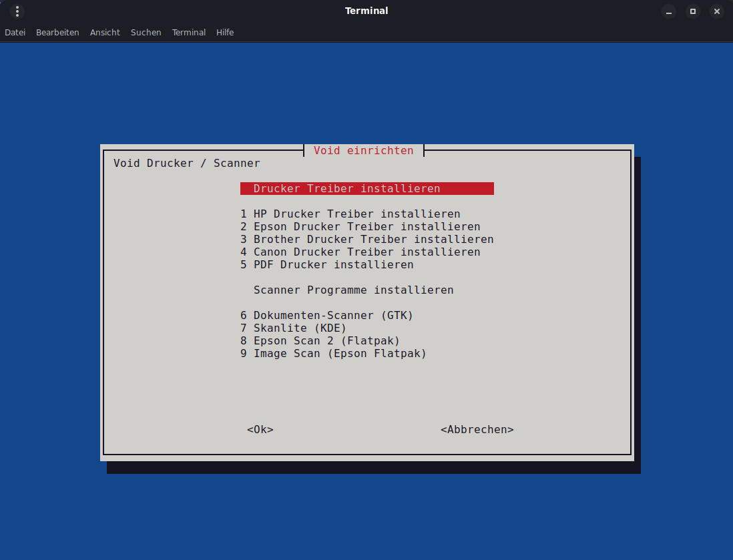Viewport: 733px width, 560px height.
Task: Select PDF Drucker installieren entry
Action: pos(326,264)
